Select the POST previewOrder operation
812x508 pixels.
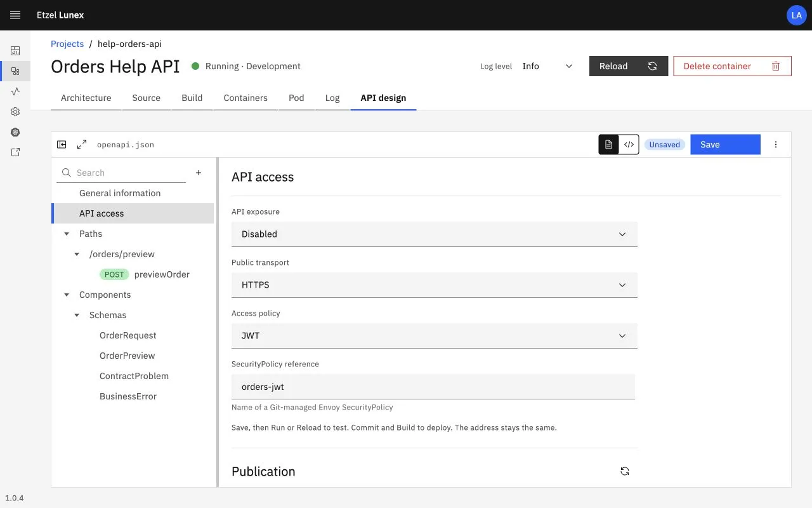pos(133,274)
